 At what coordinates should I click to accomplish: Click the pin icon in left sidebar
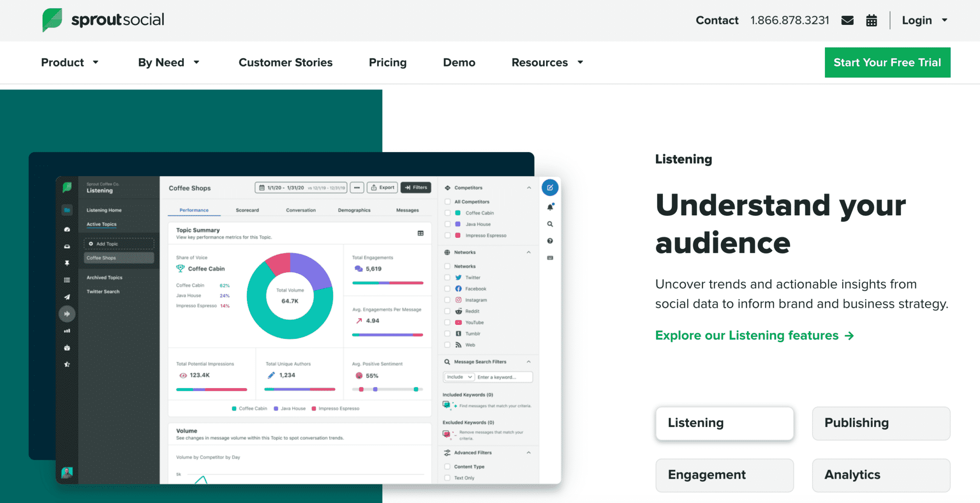[67, 263]
